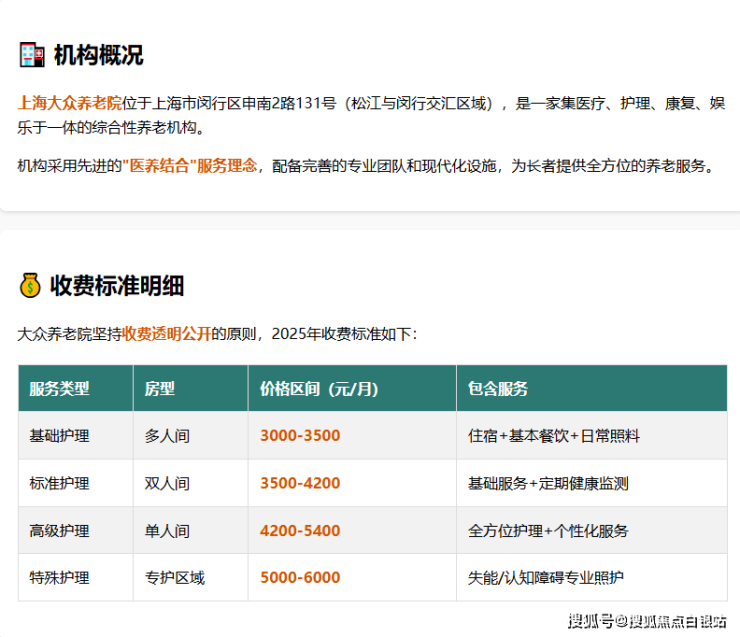This screenshot has width=740, height=637.
Task: Click the 4200-5400 price value
Action: [x=300, y=531]
